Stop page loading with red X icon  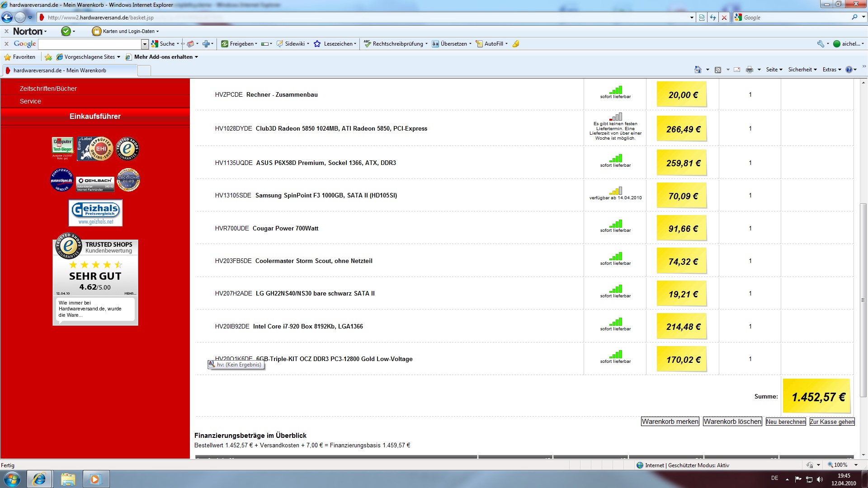point(724,18)
